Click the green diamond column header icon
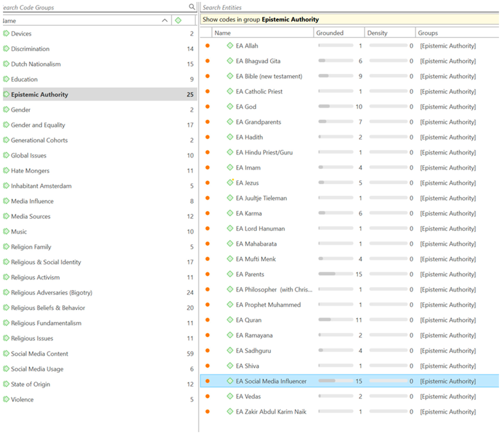This screenshot has width=504, height=438. 178,20
